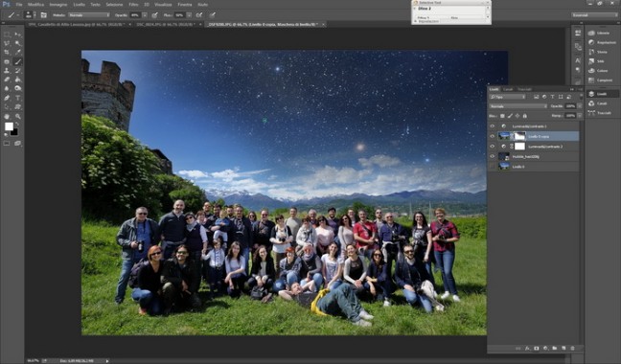Viewport: 621px width, 364px height.
Task: Click the white foreground color swatch
Action: [9, 126]
